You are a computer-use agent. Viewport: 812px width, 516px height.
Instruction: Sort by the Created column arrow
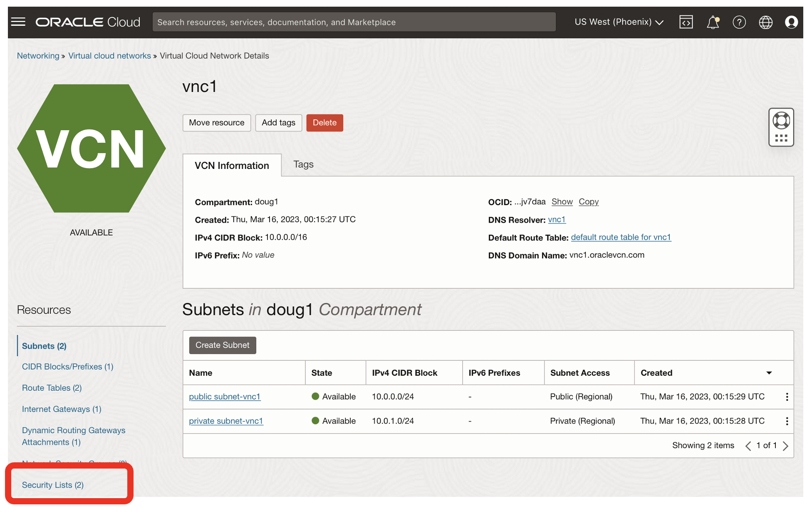click(x=769, y=373)
